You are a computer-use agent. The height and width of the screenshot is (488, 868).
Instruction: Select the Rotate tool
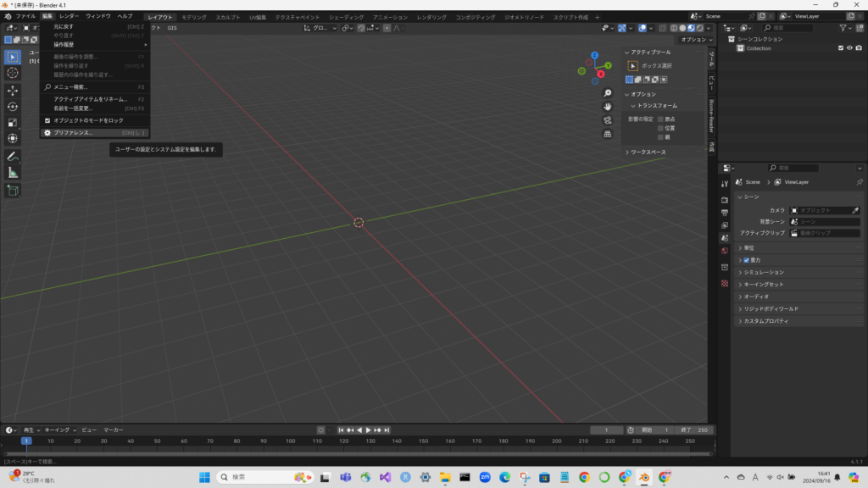13,107
